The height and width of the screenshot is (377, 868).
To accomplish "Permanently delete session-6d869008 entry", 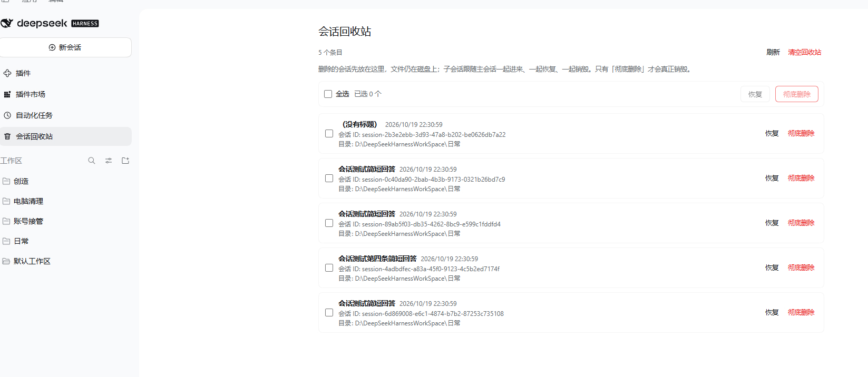I will coord(801,313).
